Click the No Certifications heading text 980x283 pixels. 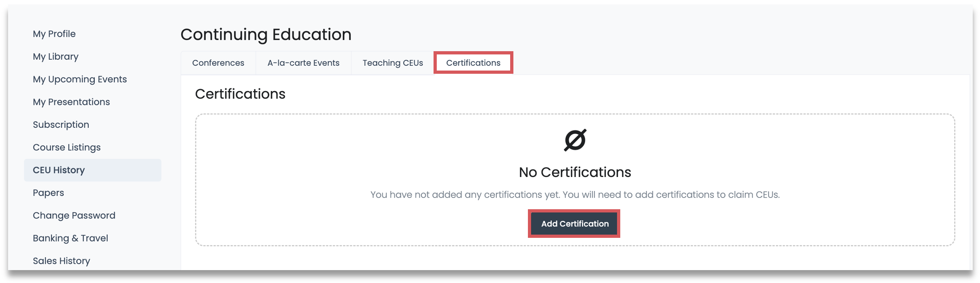click(x=575, y=172)
